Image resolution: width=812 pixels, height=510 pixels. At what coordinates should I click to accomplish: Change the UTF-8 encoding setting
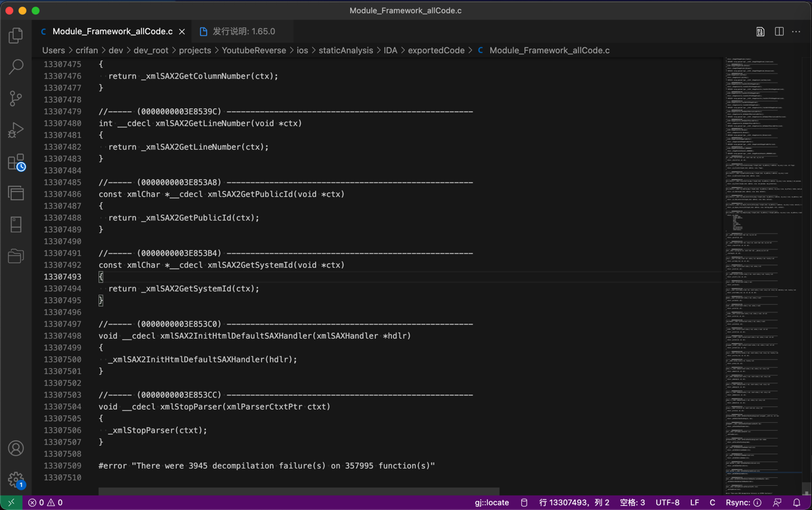pos(668,502)
